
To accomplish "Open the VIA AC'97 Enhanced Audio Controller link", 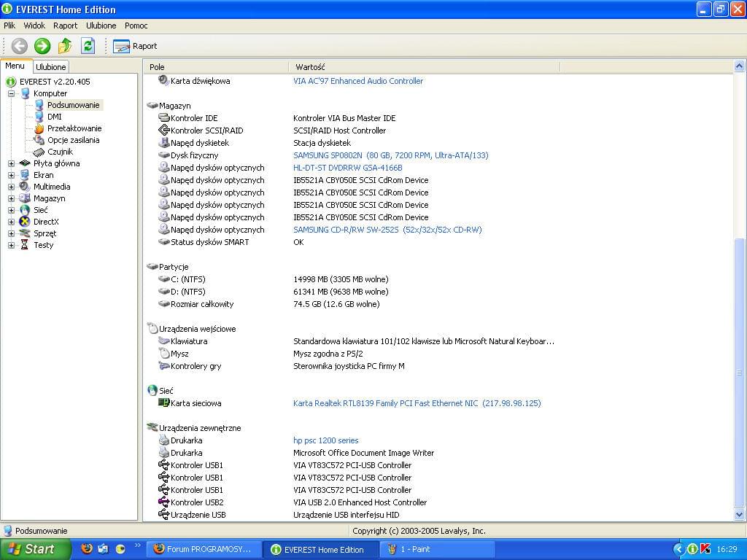I will pos(358,81).
